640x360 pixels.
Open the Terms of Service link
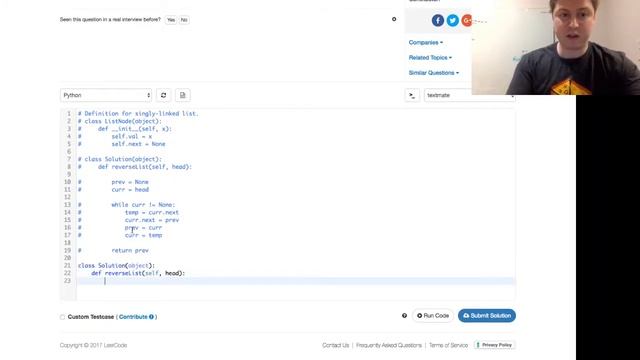(448, 345)
